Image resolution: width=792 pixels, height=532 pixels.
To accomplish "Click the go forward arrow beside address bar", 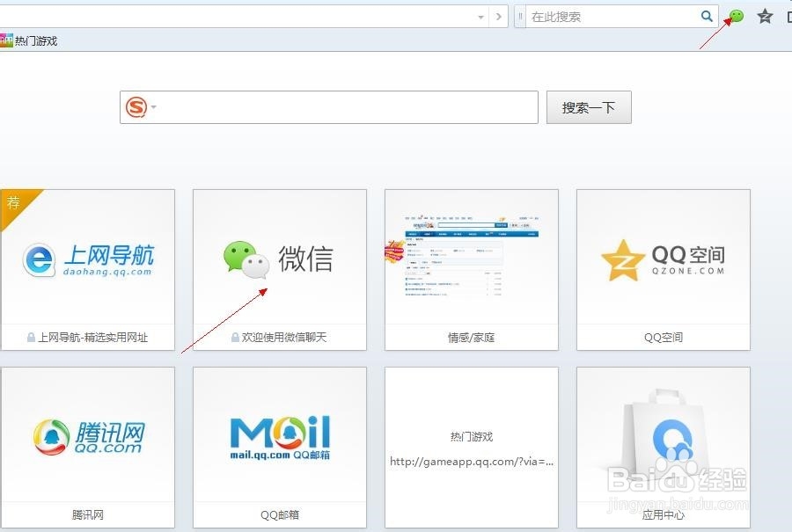I will 499,17.
